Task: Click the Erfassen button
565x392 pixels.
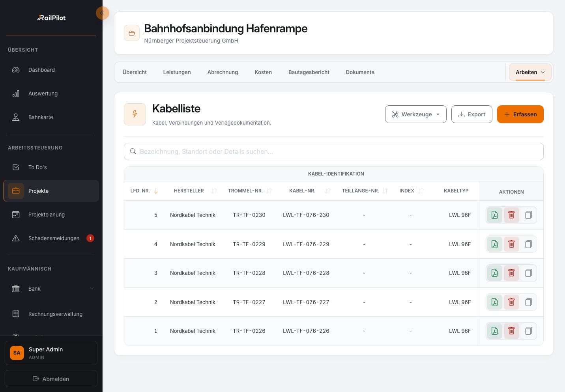Action: (520, 114)
